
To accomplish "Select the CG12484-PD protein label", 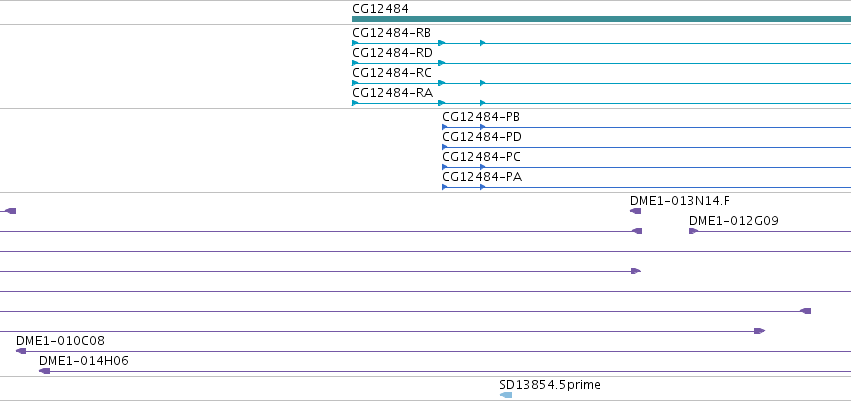I will (482, 137).
